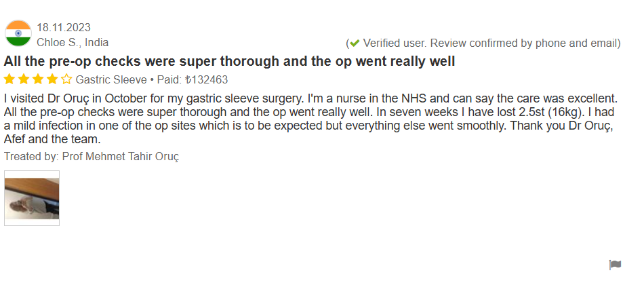Open the bold review title
The image size is (644, 300).
point(229,62)
